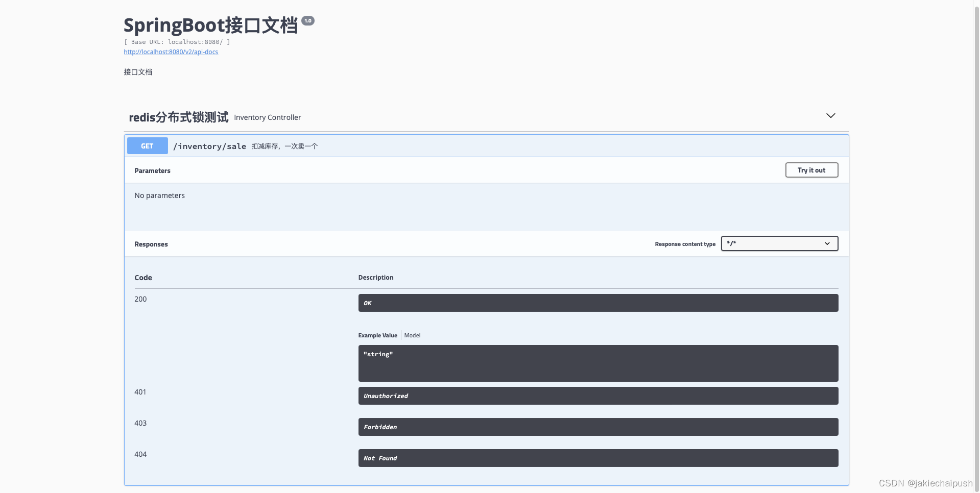Click the Try it out button
Screen dimensions: 980x493
[811, 170]
